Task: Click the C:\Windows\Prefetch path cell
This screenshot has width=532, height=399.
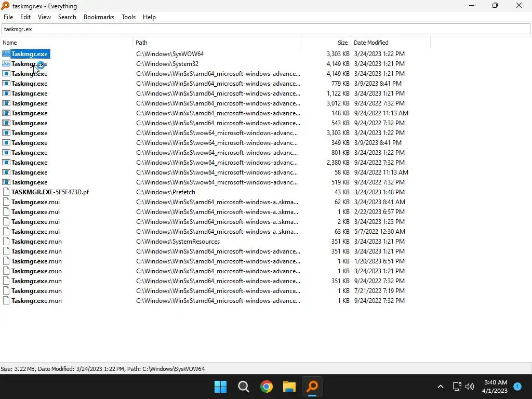Action: [x=166, y=192]
